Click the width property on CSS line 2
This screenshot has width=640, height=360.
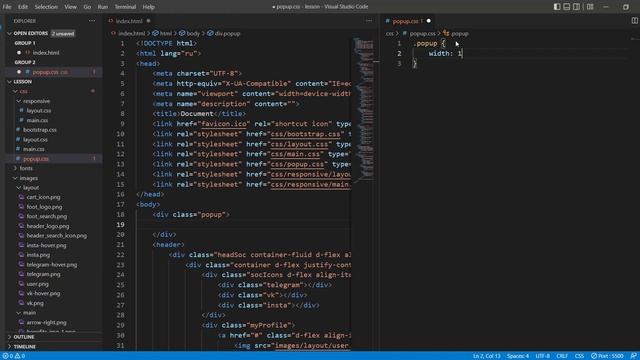pyautogui.click(x=439, y=53)
